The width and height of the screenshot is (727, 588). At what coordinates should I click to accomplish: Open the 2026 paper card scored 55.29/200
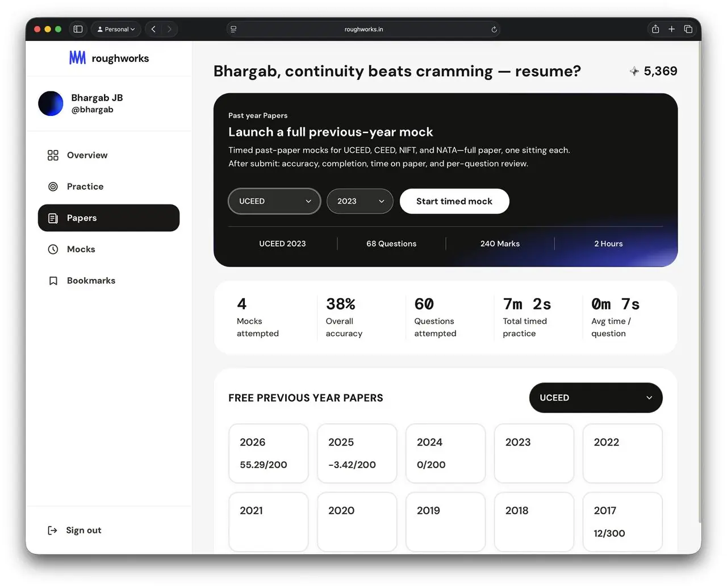click(x=269, y=453)
